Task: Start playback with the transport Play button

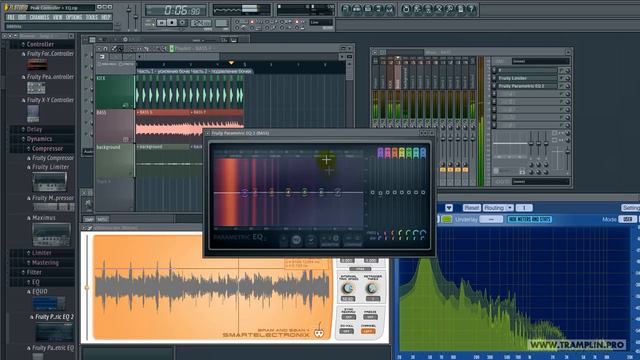Action: click(162, 23)
